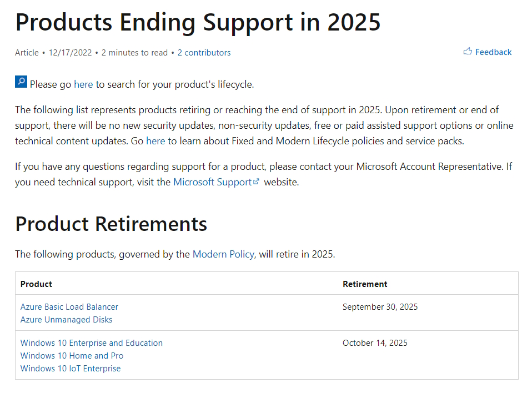Click the external link icon beside Microsoft Support

click(255, 180)
